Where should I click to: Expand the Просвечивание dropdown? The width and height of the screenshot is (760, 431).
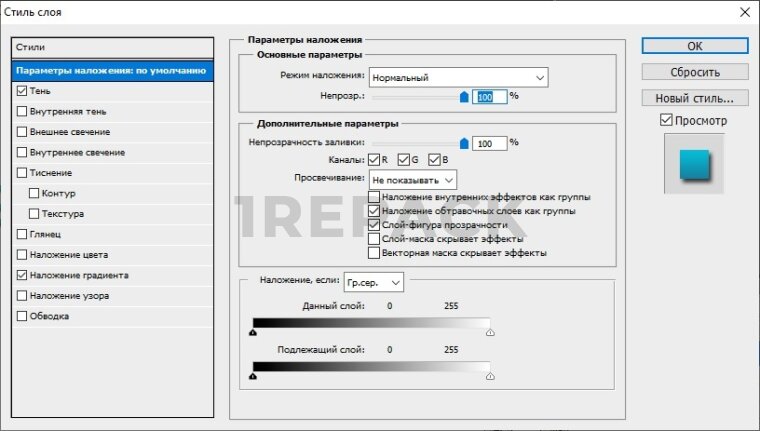[x=413, y=179]
